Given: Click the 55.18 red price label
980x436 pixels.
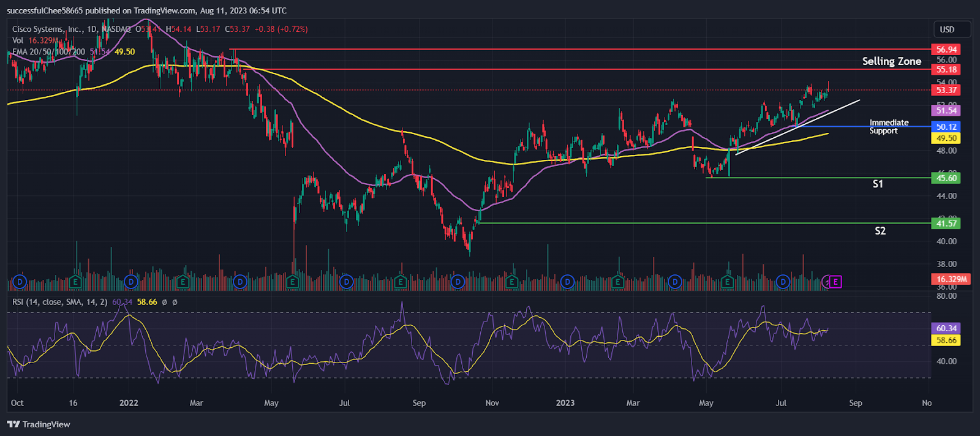Looking at the screenshot, I should [946, 70].
